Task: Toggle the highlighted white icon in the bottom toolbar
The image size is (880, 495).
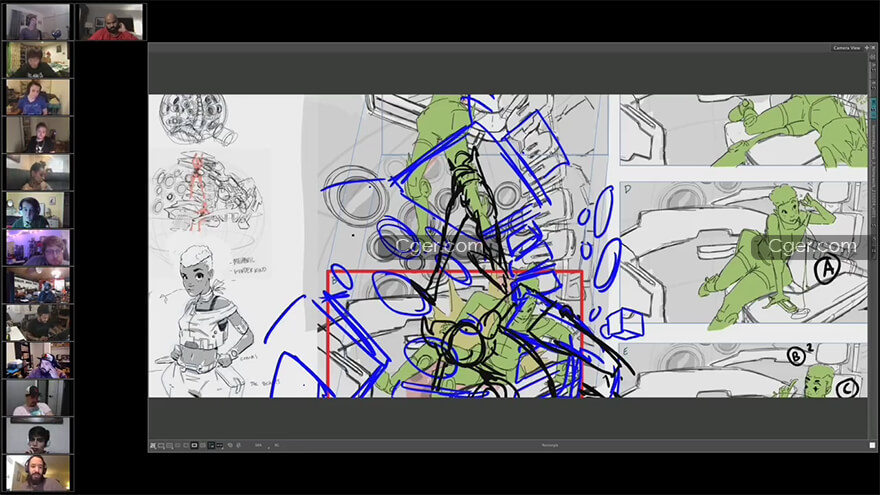Action: point(194,445)
